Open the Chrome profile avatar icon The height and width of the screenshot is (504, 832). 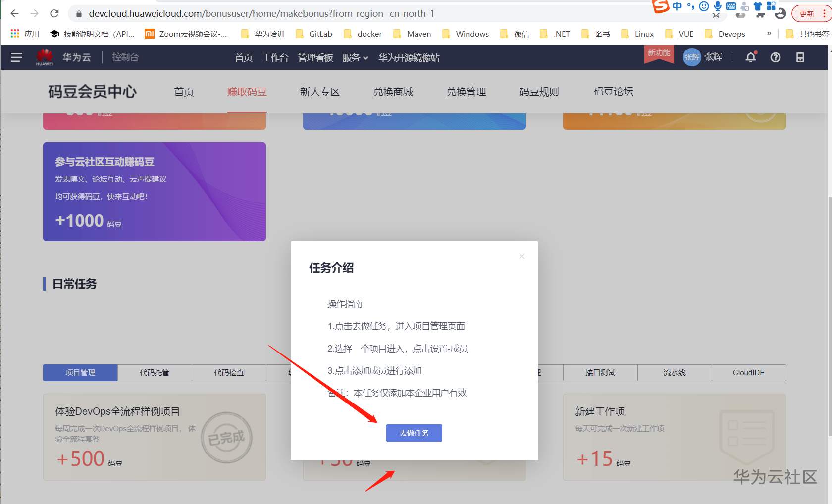point(780,14)
